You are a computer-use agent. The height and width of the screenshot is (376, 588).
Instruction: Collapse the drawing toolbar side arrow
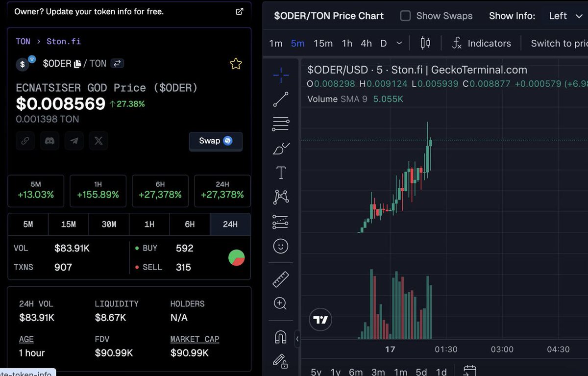297,338
